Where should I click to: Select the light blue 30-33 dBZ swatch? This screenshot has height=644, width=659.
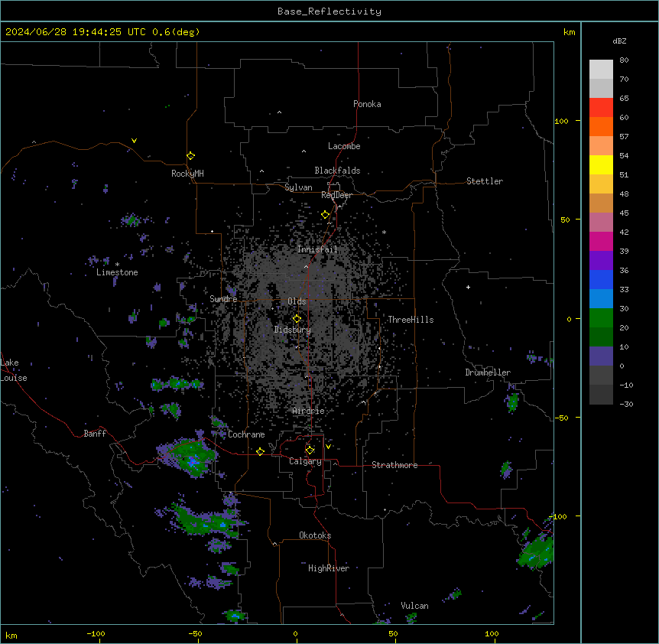coord(601,298)
